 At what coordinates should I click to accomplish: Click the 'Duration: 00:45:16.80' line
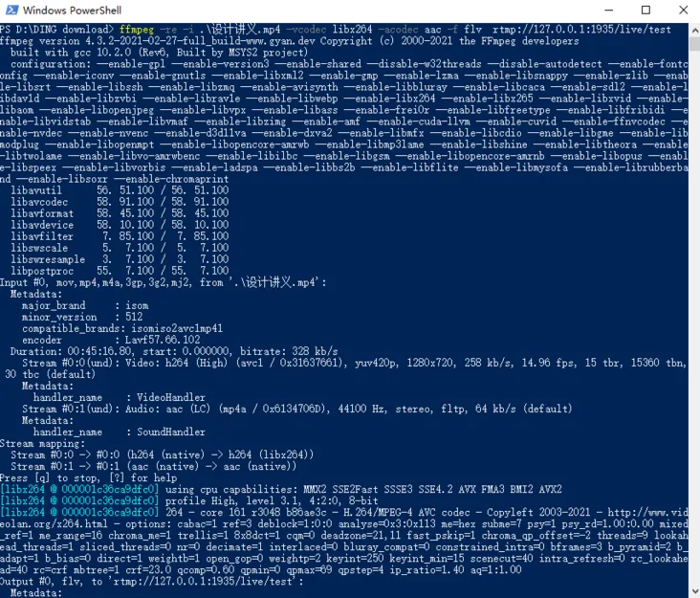[174, 351]
